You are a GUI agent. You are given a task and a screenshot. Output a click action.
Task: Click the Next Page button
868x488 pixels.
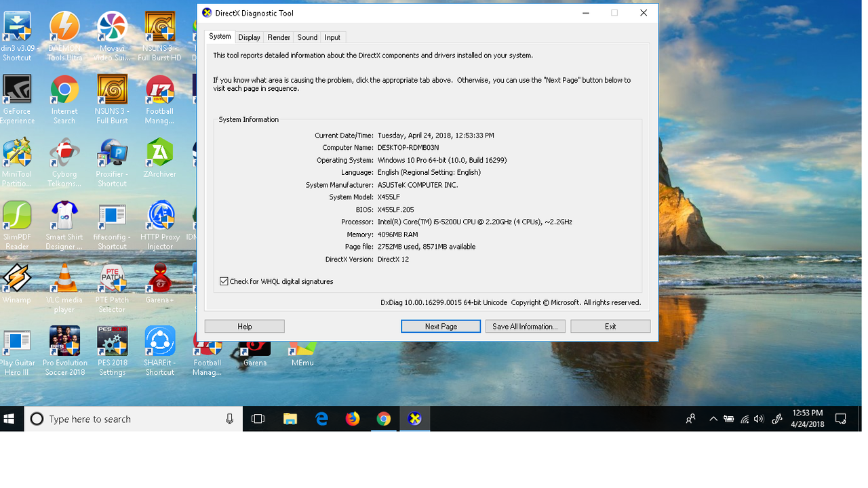pyautogui.click(x=441, y=327)
